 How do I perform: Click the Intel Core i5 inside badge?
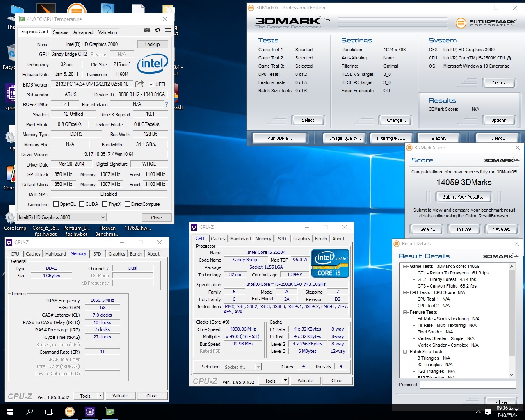point(331,263)
